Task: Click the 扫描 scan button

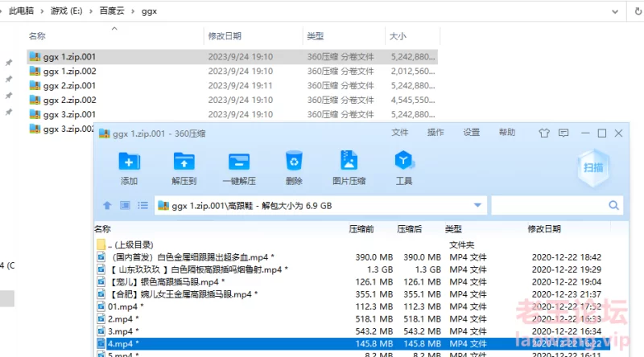Action: pos(593,167)
